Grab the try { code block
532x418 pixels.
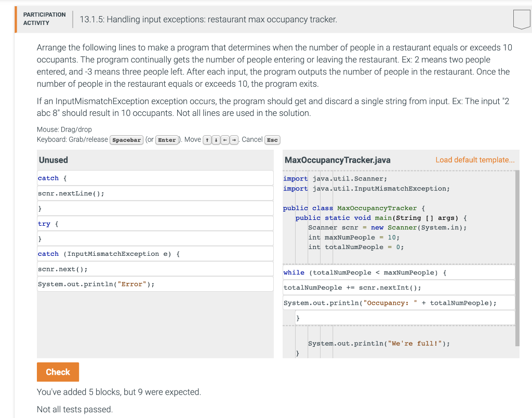(154, 223)
